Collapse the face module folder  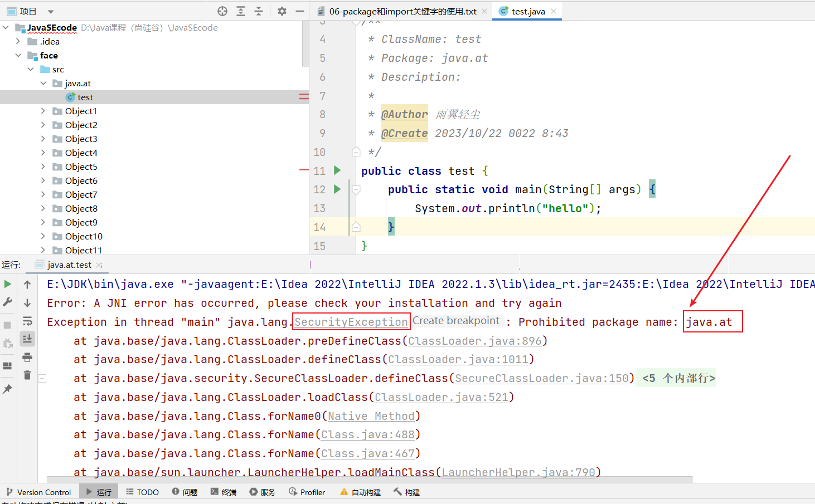click(x=18, y=55)
